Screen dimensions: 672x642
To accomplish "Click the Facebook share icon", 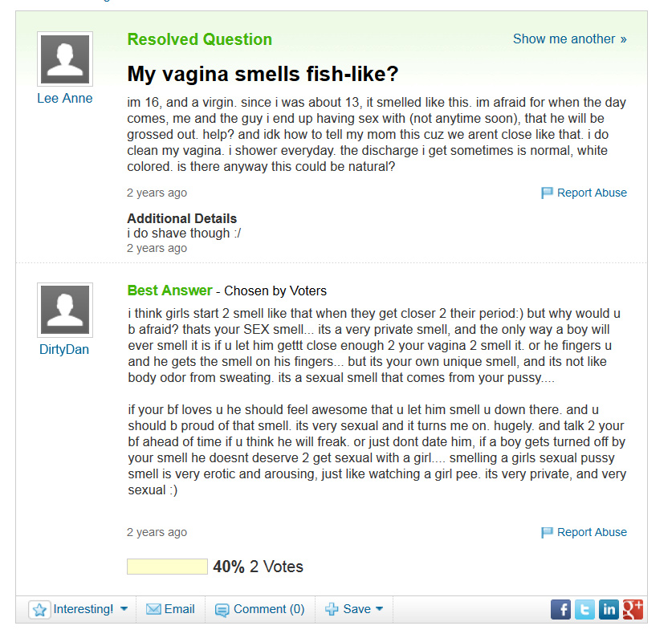I will [560, 609].
